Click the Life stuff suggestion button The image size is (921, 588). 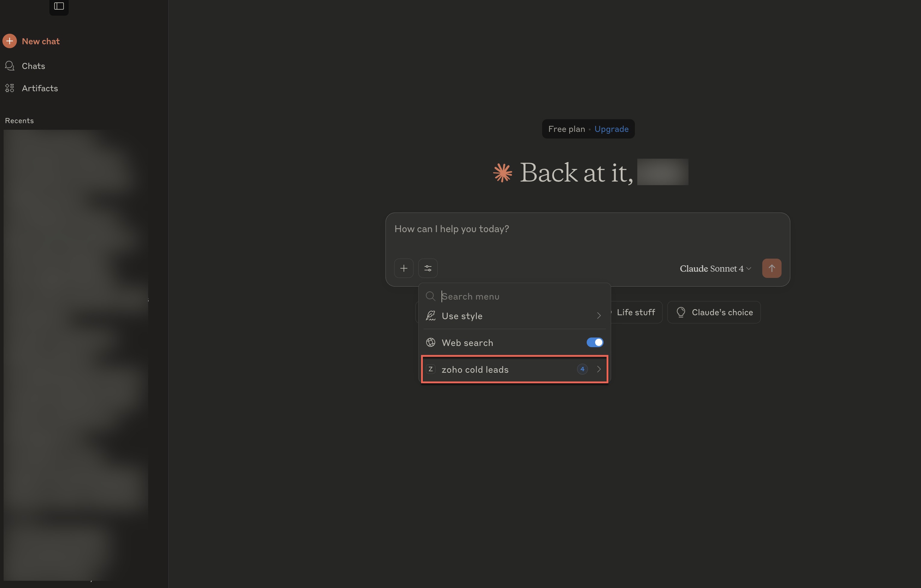point(636,312)
